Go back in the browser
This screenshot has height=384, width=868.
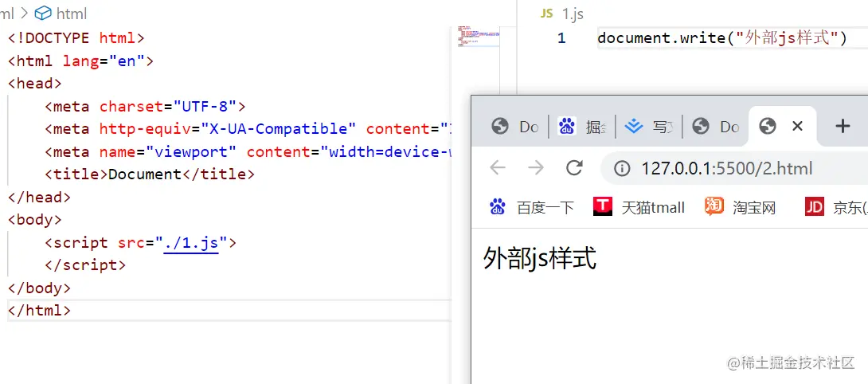click(498, 167)
